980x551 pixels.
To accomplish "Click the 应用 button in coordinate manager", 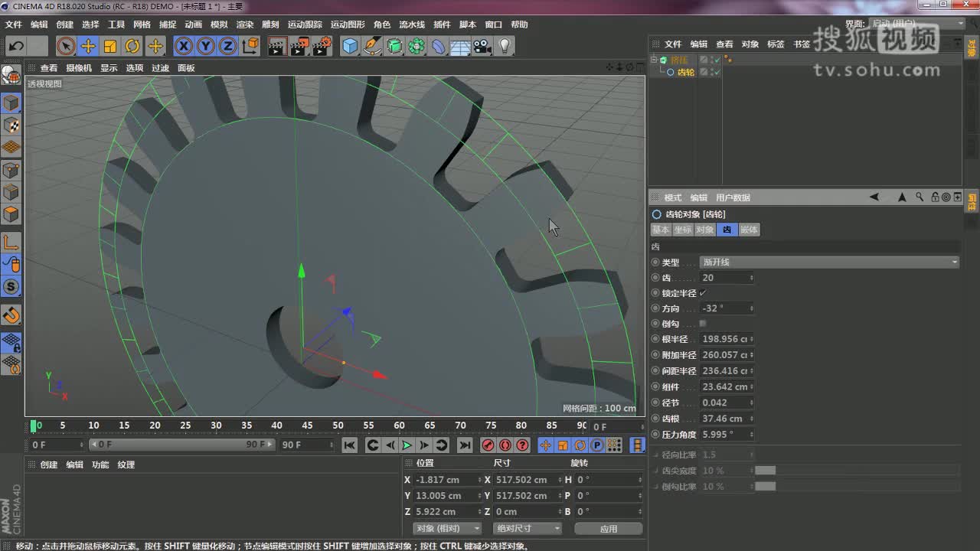I will [608, 528].
